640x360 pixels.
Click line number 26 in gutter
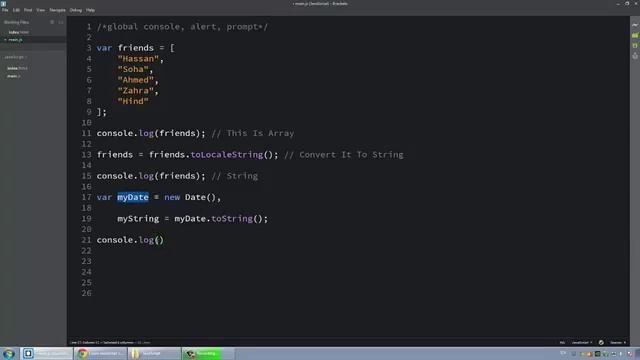[x=87, y=293]
